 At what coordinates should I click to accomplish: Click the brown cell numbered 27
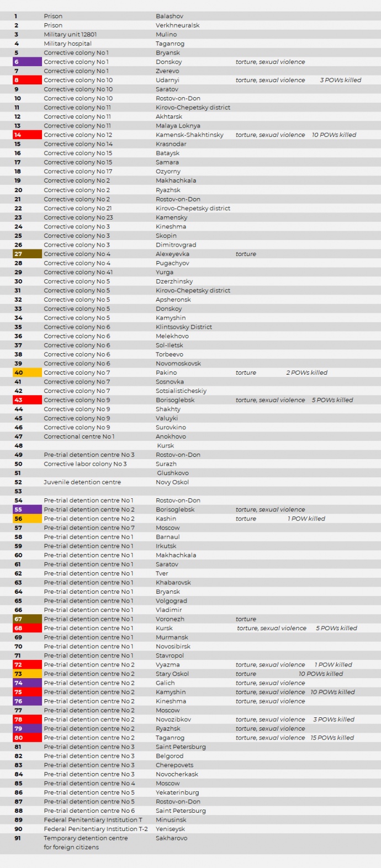[x=27, y=254]
